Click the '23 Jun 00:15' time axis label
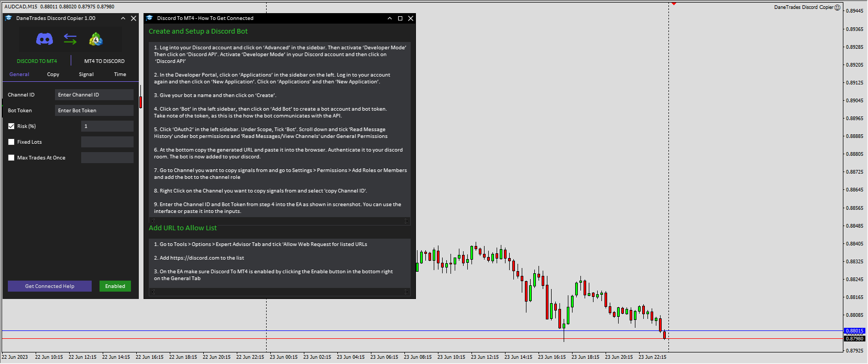The width and height of the screenshot is (868, 364). pyautogui.click(x=283, y=357)
